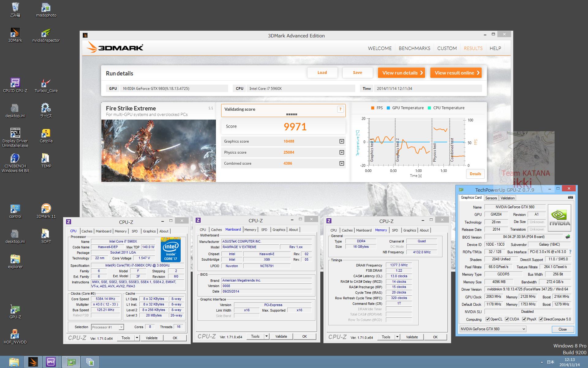Viewport: 588px width, 368px height.
Task: Click Validate in the CPU-Z Mainboard window
Action: [281, 336]
